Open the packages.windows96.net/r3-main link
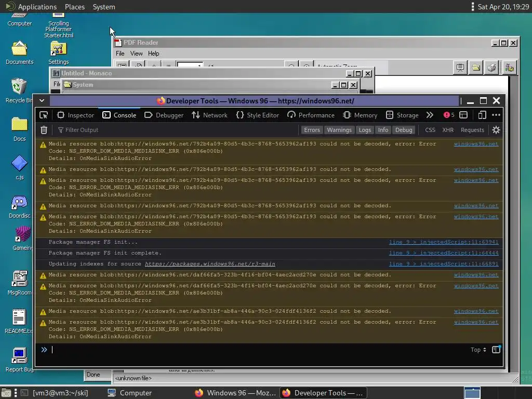Viewport: 532px width, 399px height. [x=210, y=263]
